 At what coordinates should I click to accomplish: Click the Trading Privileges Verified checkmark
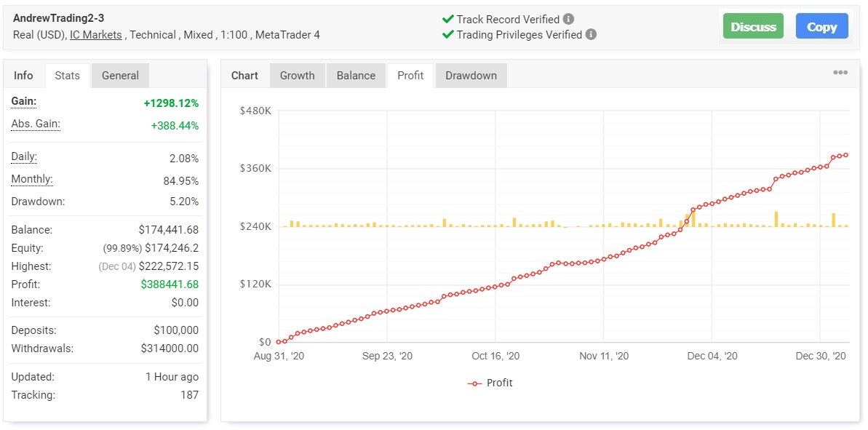pos(448,35)
